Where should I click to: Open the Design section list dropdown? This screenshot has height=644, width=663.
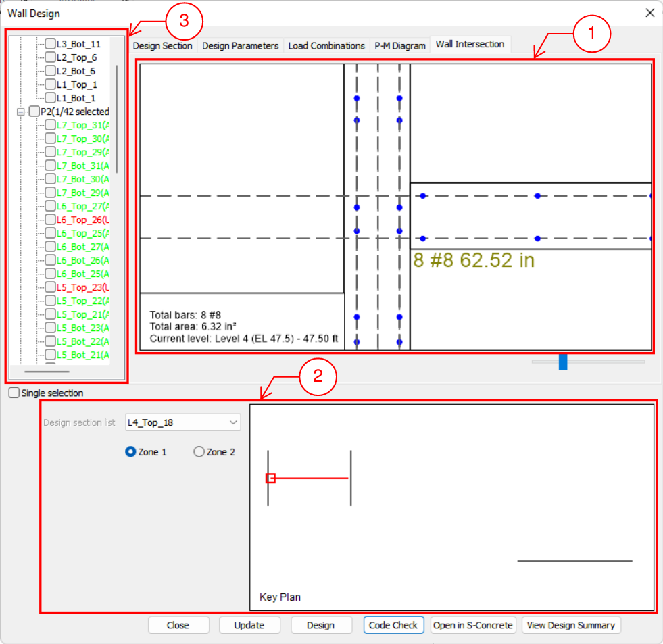click(x=183, y=423)
